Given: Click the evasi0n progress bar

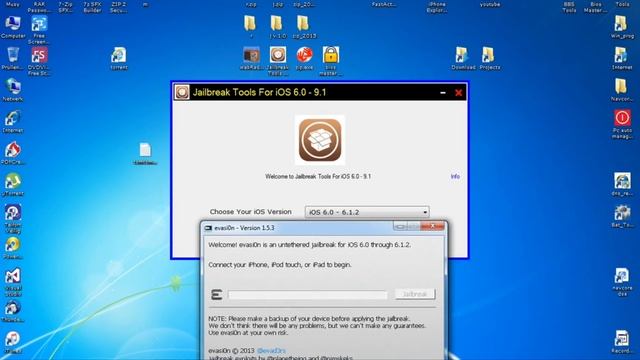Looking at the screenshot, I should coord(307,295).
